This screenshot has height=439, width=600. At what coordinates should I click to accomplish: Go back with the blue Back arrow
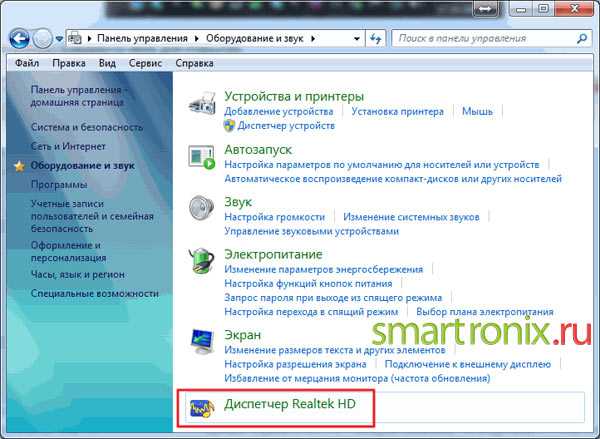pos(19,38)
